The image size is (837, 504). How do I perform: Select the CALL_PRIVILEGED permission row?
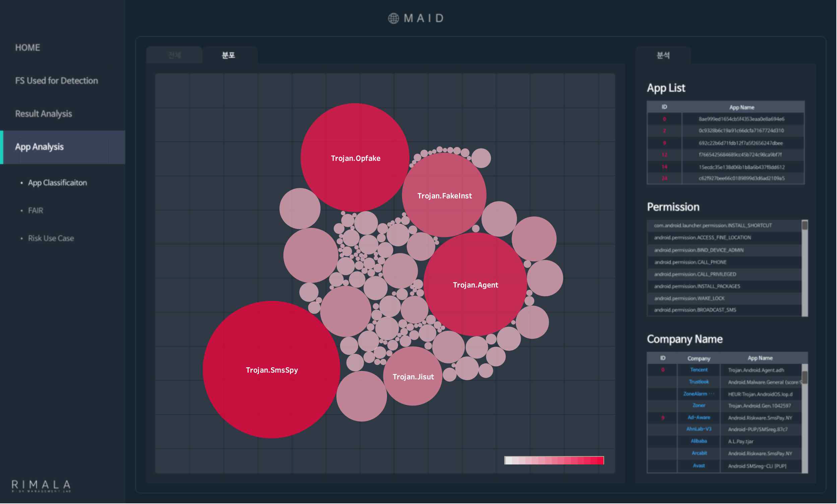coord(724,274)
